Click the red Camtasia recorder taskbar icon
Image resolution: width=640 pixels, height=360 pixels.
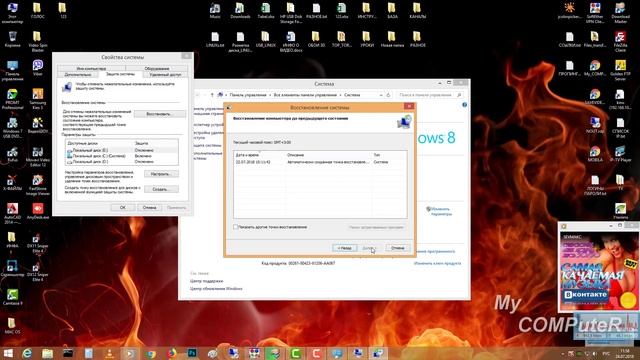(316, 353)
